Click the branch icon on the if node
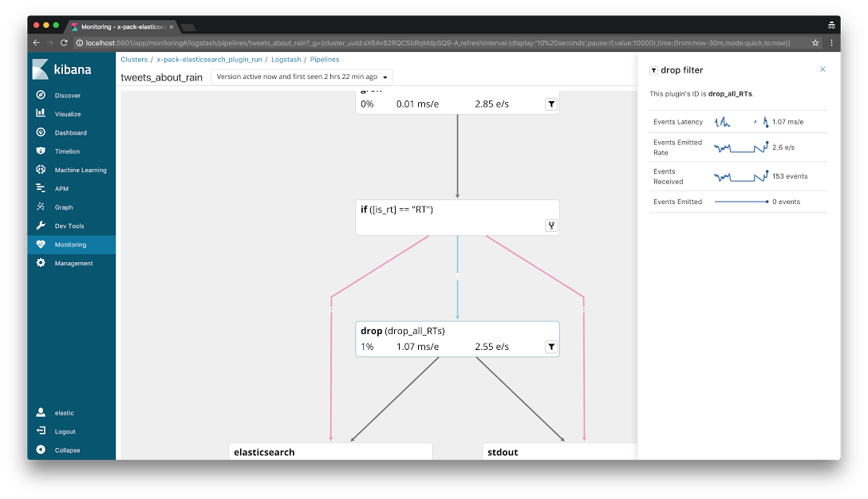868x499 pixels. 550,225
